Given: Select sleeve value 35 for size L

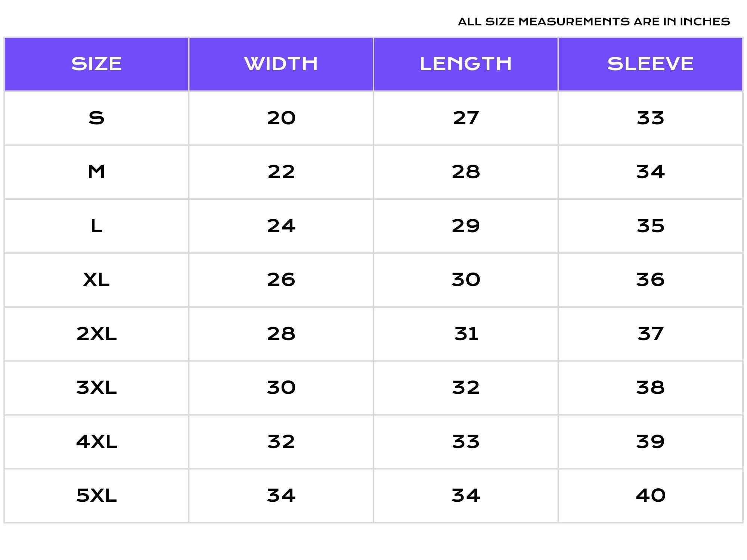Looking at the screenshot, I should click(x=650, y=226).
